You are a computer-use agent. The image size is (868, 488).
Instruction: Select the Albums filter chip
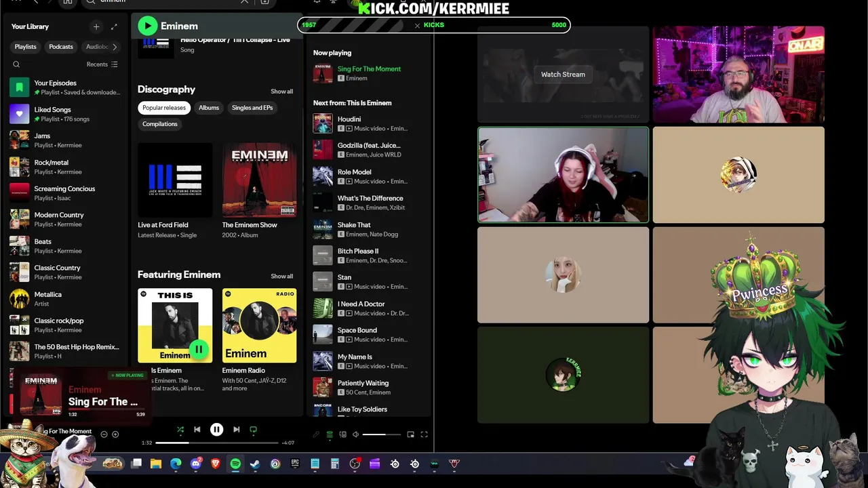(209, 108)
